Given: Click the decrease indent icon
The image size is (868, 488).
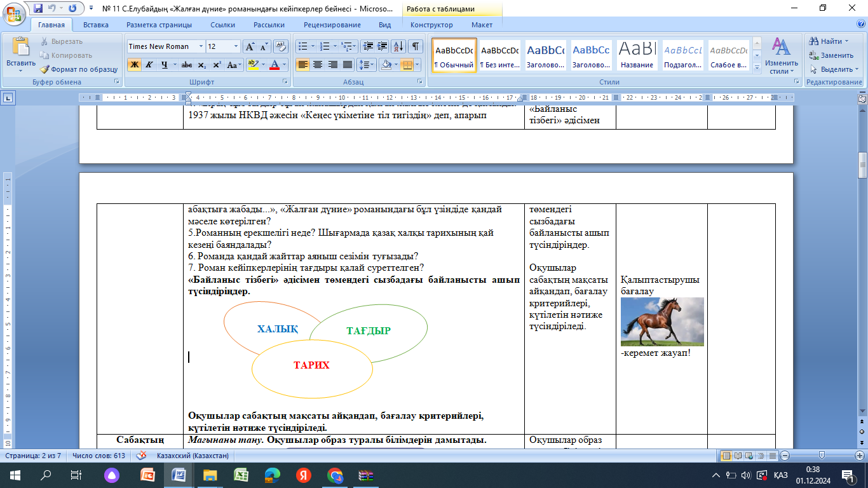Looking at the screenshot, I should point(368,46).
